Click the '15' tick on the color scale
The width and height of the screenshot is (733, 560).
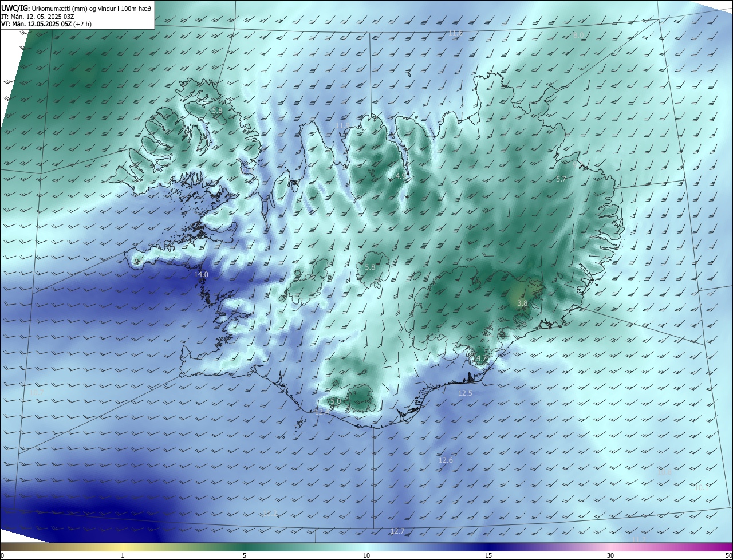pos(488,556)
